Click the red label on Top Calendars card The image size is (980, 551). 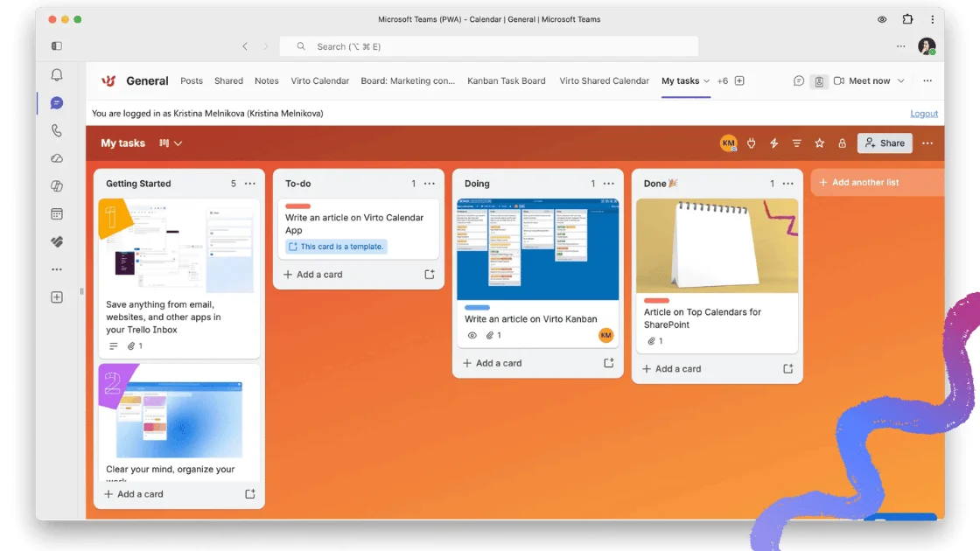(656, 301)
